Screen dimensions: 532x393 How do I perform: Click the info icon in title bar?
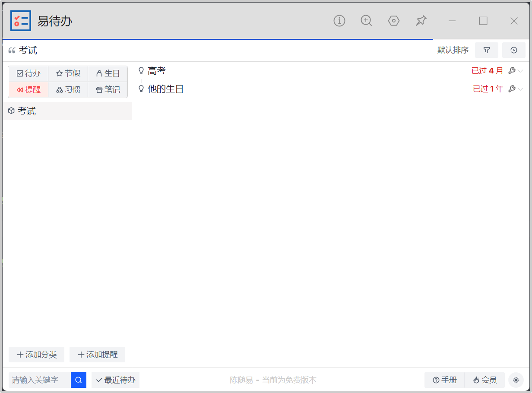pyautogui.click(x=339, y=21)
